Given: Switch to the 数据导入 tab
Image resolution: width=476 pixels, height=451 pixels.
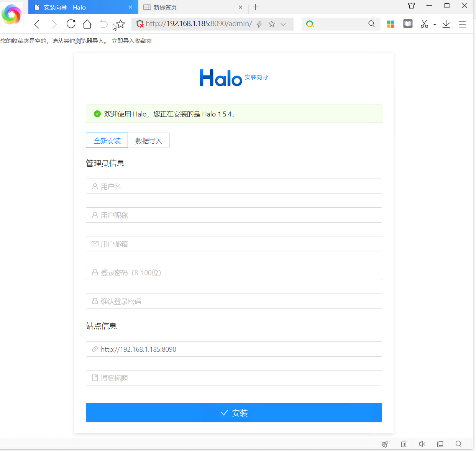Looking at the screenshot, I should (149, 141).
